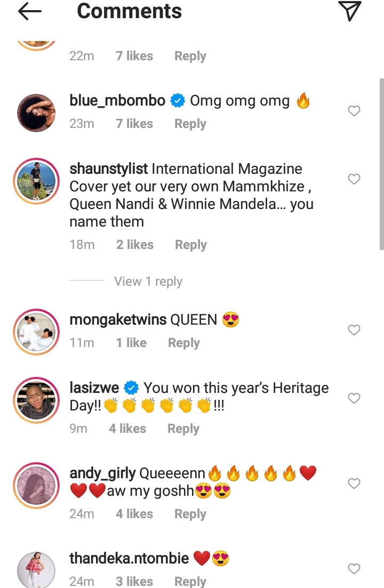384x588 pixels.
Task: Open blue_mbombo's profile picture
Action: (x=36, y=113)
